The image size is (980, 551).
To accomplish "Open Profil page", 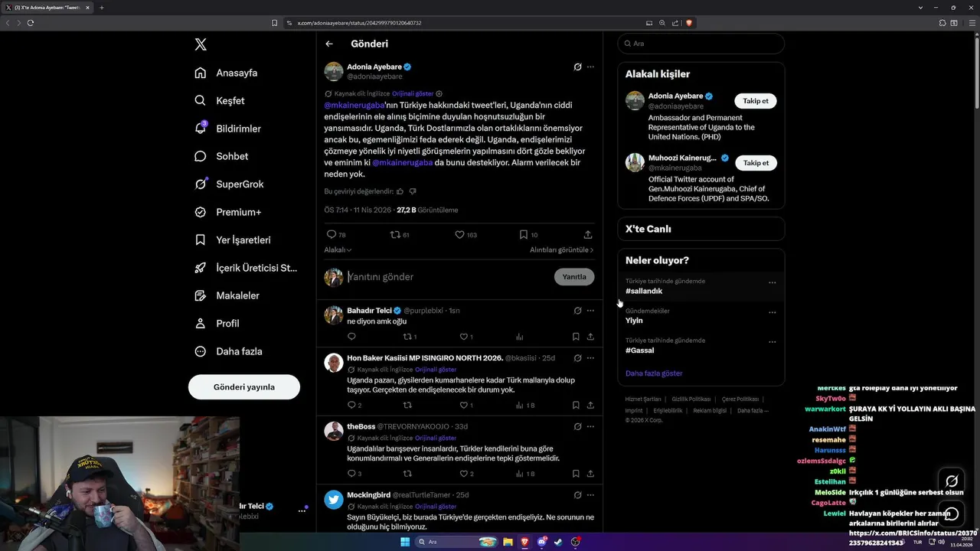I will [217, 323].
